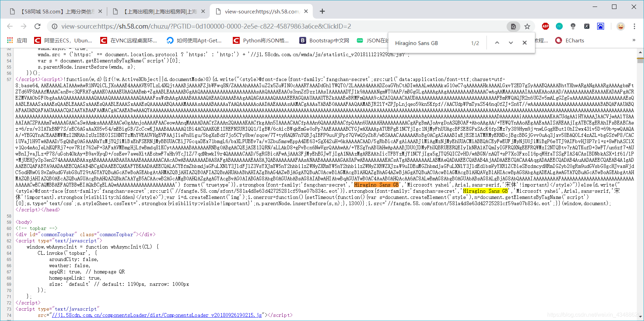
Task: Open the ECharts bookmark
Action: [570, 40]
